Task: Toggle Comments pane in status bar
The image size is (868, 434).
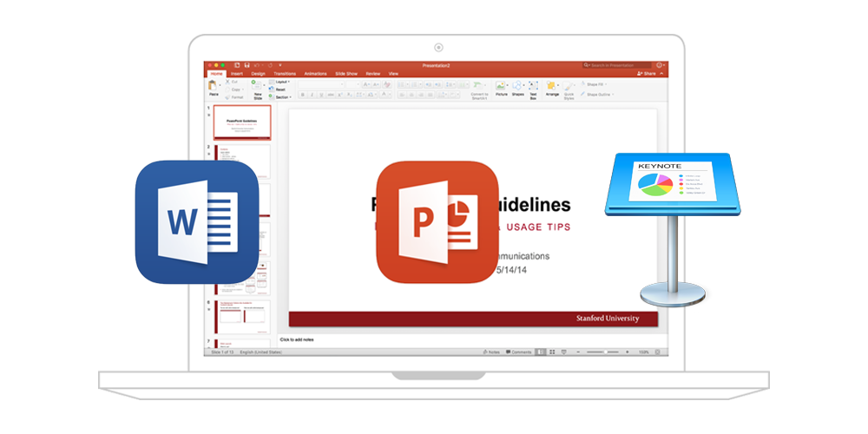Action: point(519,352)
